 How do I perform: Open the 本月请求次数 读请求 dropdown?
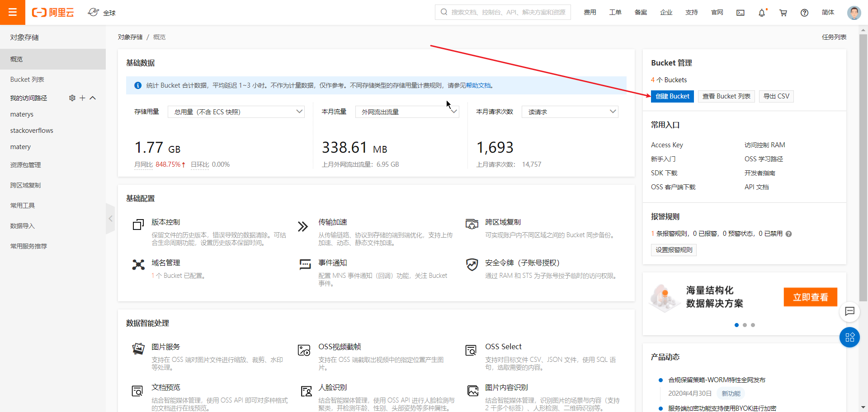pos(570,112)
